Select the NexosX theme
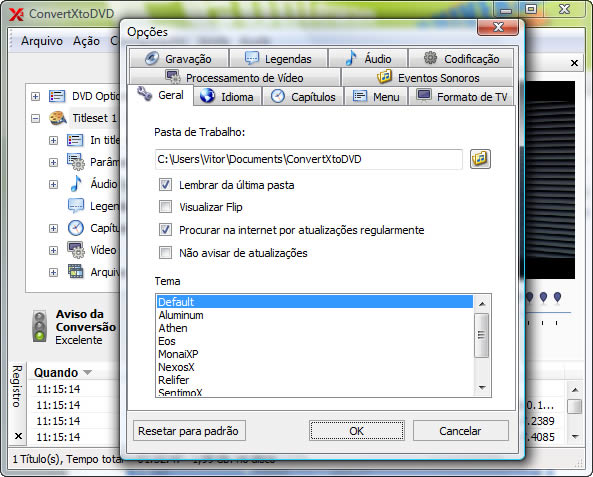This screenshot has width=593, height=477. tap(315, 367)
